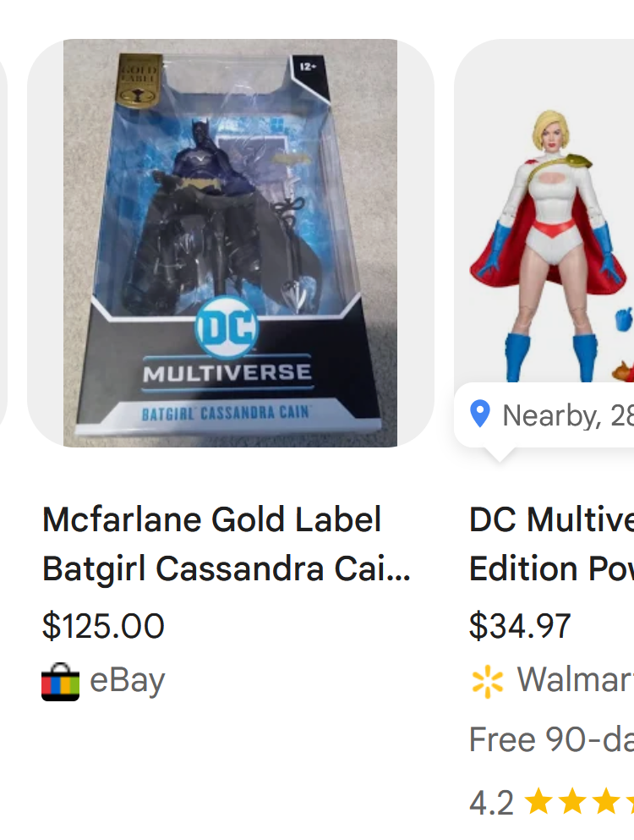634x840 pixels.
Task: Click the Free 90-day returns text
Action: click(551, 740)
